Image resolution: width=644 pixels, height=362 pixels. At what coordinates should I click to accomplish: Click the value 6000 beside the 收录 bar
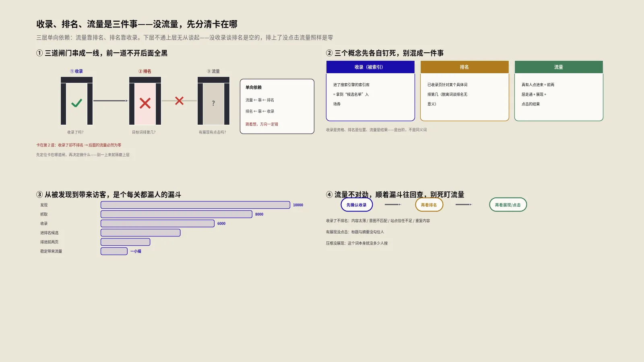click(x=221, y=224)
